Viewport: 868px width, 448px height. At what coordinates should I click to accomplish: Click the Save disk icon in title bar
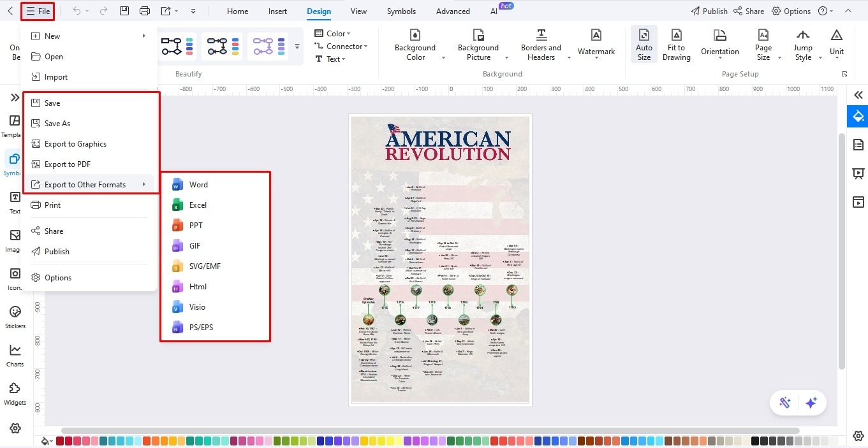[124, 11]
